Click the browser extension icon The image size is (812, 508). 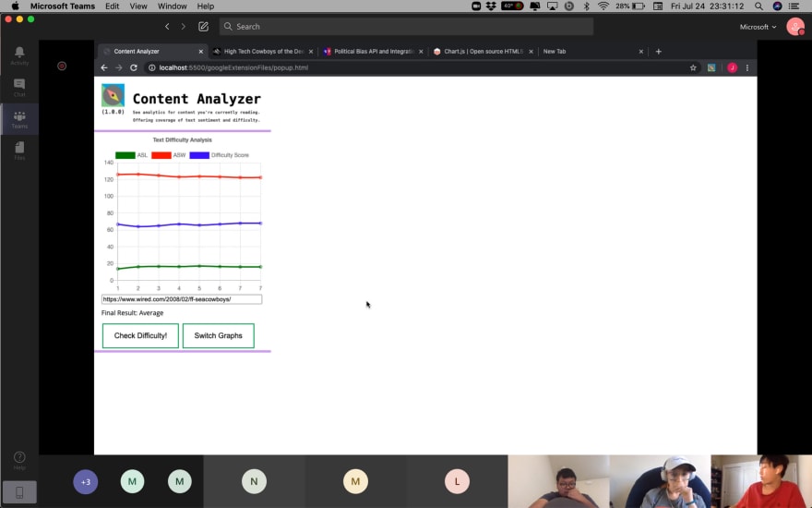coord(711,68)
